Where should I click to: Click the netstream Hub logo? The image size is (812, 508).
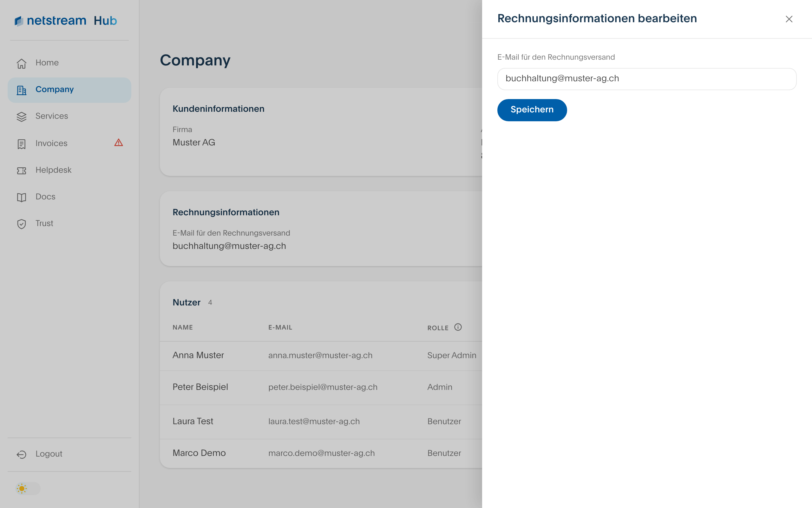coord(66,21)
